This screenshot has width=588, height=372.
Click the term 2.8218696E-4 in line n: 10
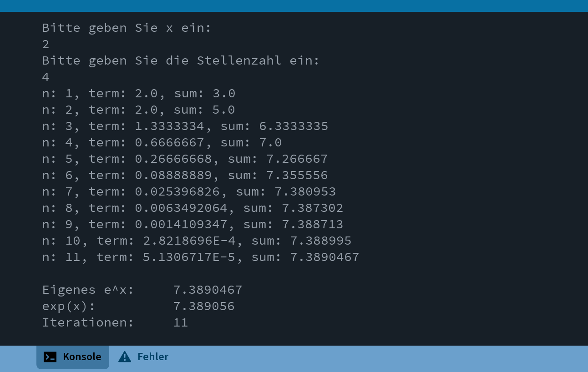click(189, 241)
